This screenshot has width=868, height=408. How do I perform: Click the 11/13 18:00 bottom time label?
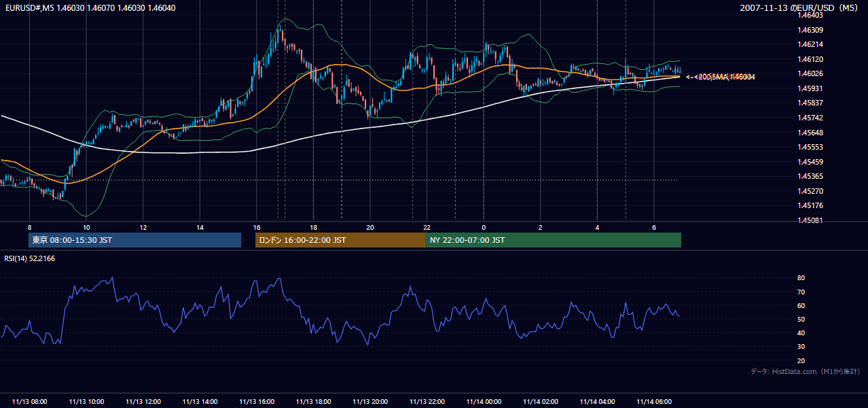(313, 402)
